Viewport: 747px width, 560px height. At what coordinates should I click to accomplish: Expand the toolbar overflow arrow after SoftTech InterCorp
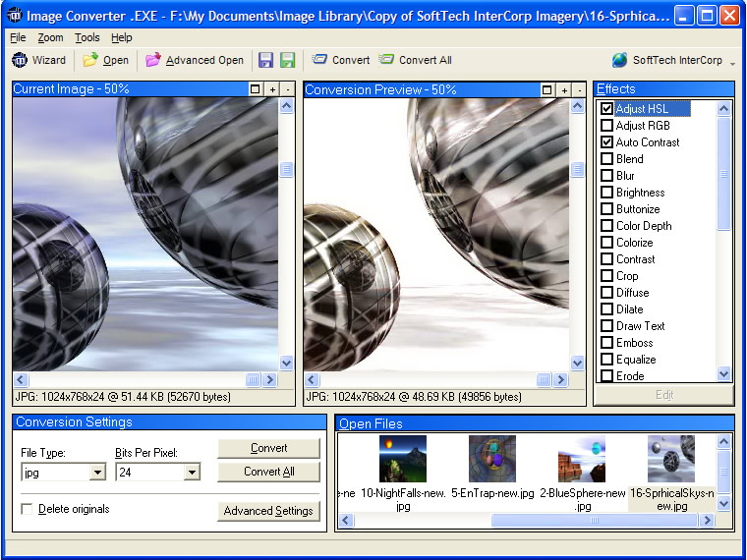tap(733, 62)
